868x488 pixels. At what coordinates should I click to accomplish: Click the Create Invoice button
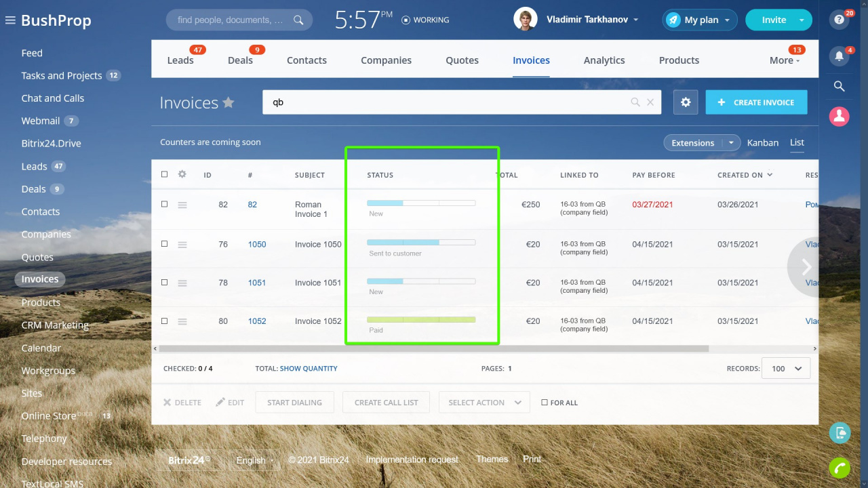[757, 102]
